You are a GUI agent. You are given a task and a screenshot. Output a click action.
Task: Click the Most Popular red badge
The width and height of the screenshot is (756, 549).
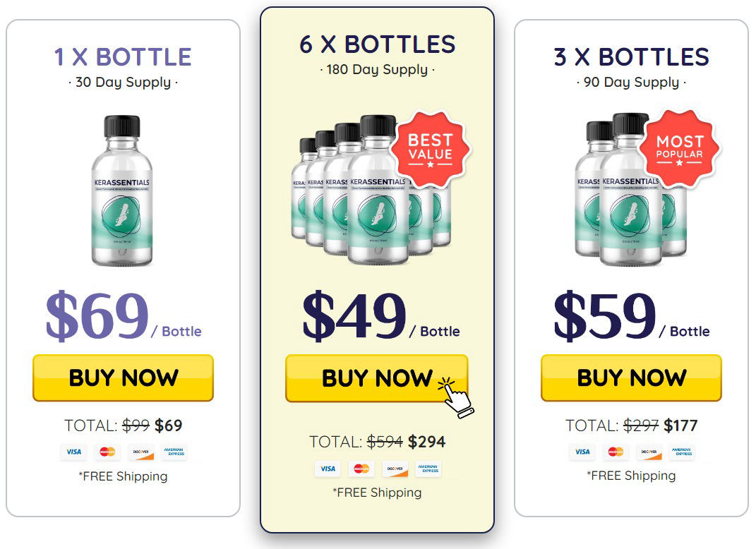679,148
